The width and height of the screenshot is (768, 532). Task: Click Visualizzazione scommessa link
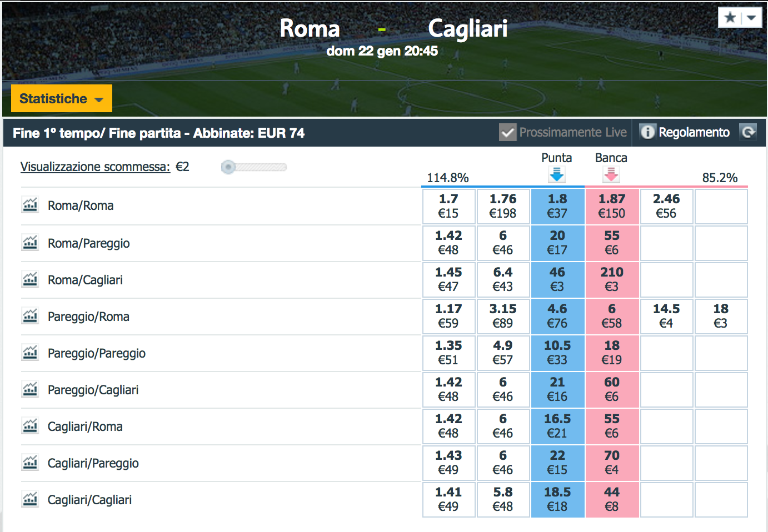click(95, 167)
